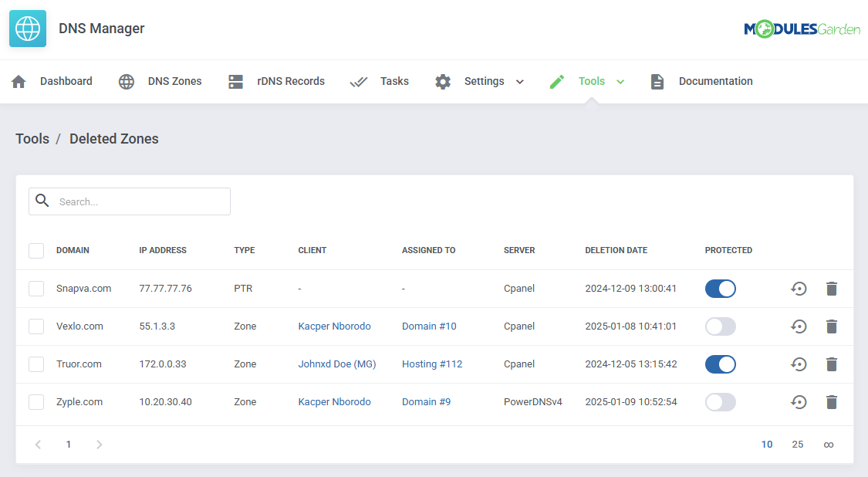Open the Domain #9 link
Viewport: 868px width, 477px height.
pos(426,401)
